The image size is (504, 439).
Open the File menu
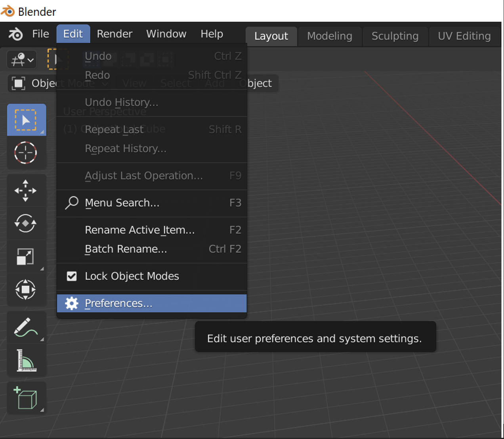(x=40, y=34)
